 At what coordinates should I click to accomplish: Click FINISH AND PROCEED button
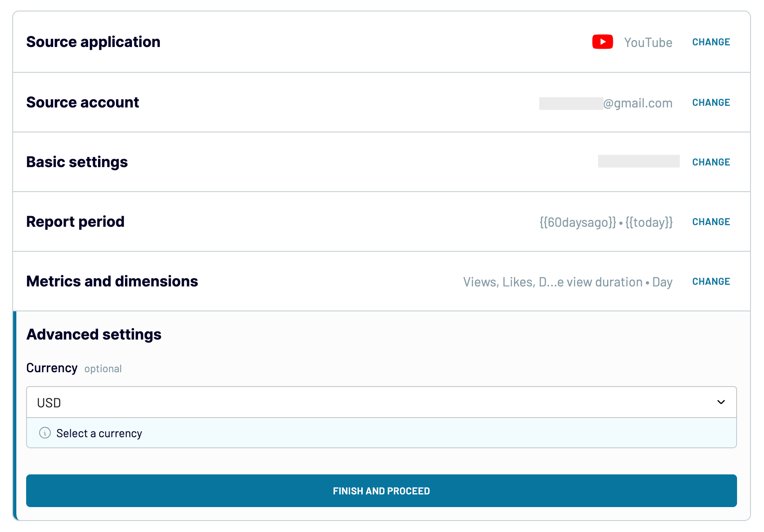click(x=381, y=491)
